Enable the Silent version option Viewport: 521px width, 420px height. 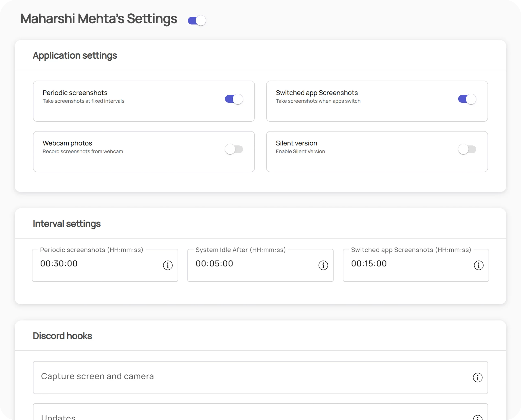(467, 149)
